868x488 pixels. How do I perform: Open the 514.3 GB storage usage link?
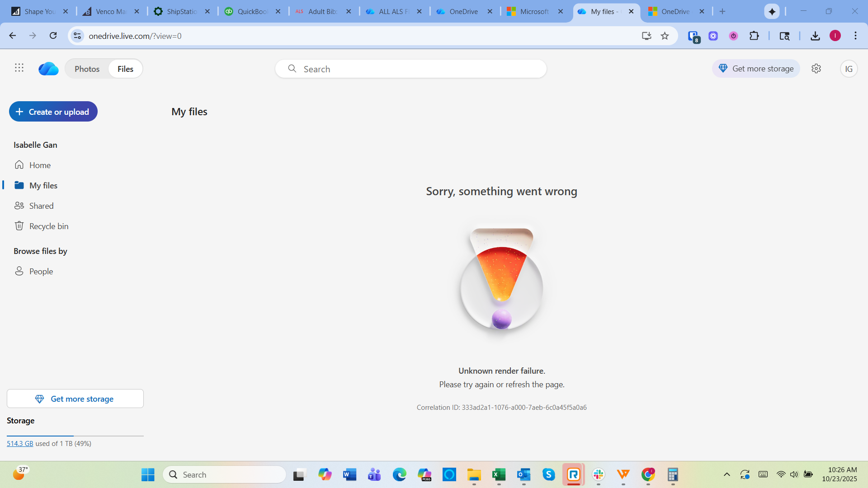click(x=20, y=444)
